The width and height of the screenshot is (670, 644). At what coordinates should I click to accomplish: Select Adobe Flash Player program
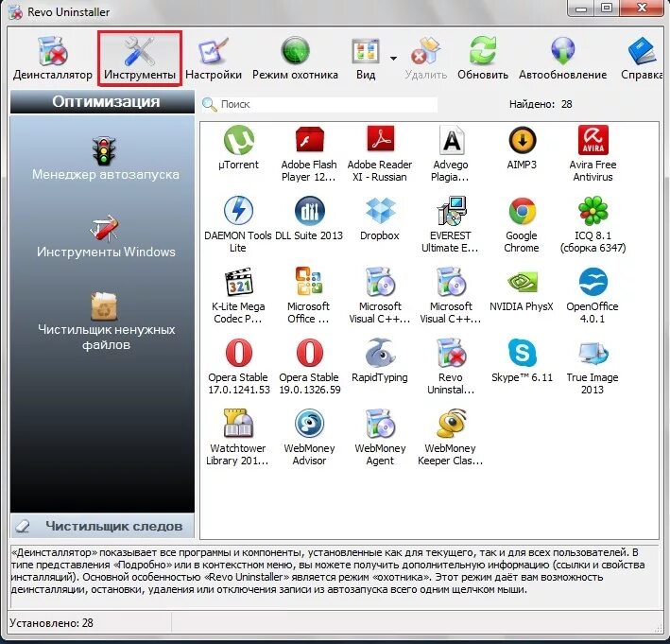tap(309, 153)
